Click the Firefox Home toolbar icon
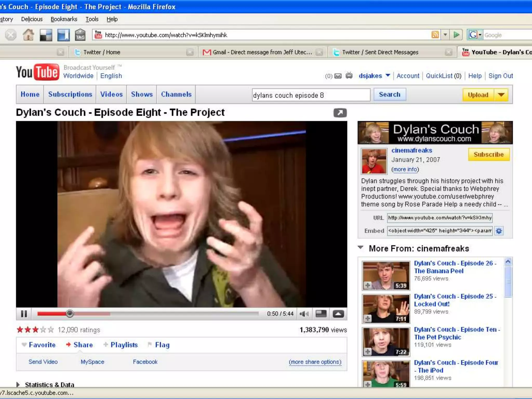Viewport: 532px width, 399px height. (x=28, y=35)
